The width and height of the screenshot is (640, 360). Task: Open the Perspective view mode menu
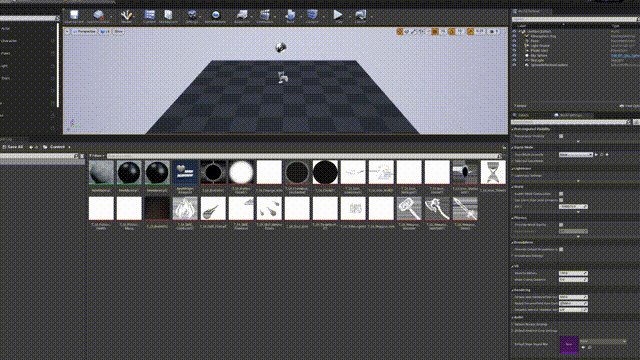coord(85,31)
